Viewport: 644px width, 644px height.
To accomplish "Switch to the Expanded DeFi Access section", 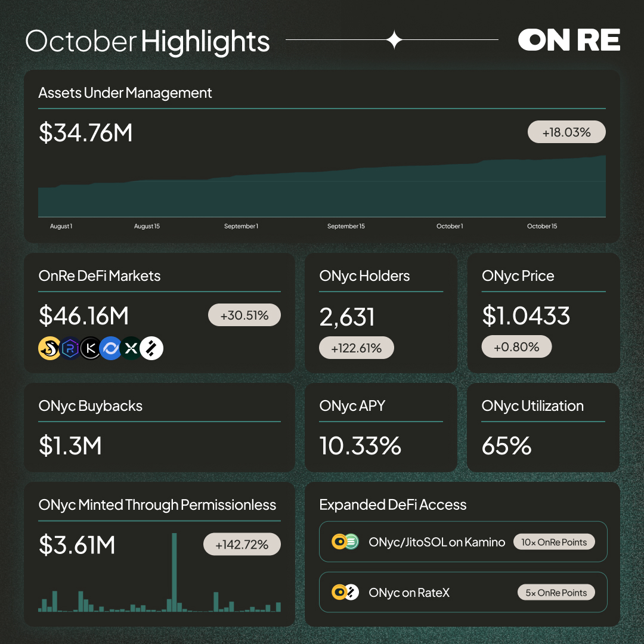I will [393, 504].
